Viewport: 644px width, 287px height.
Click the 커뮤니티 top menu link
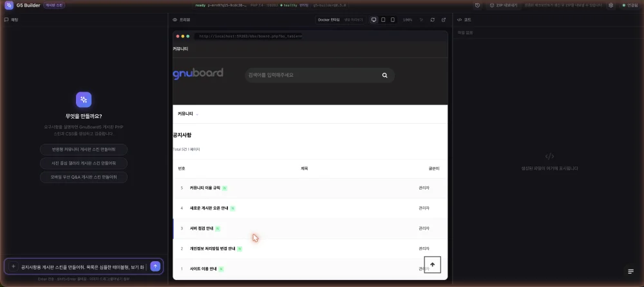coord(180,49)
